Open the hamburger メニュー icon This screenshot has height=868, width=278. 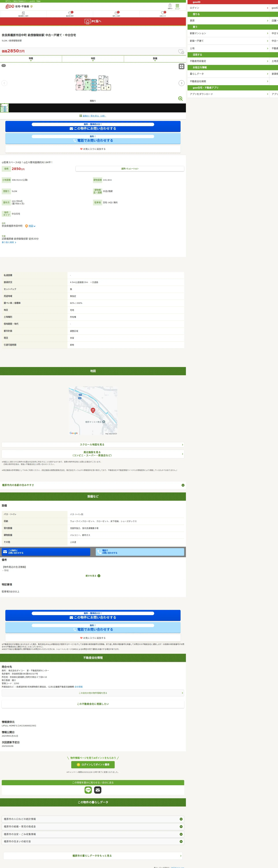(178, 6)
